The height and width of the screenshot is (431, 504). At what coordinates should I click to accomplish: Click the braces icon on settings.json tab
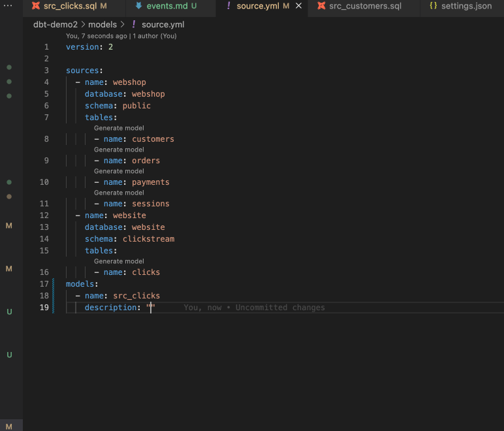click(x=433, y=6)
